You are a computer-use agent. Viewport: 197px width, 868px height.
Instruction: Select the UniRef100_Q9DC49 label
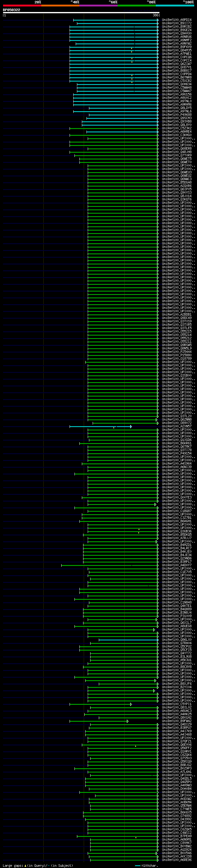click(x=176, y=318)
